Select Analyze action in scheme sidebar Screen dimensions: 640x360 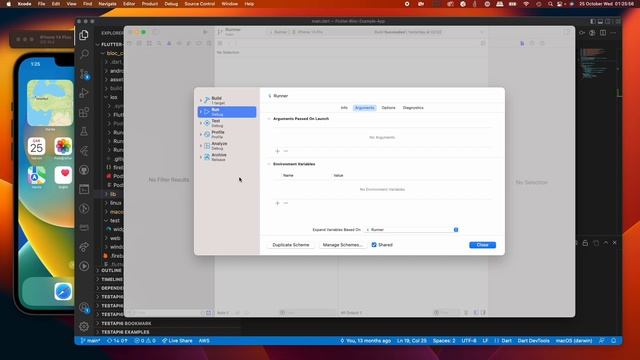point(227,146)
